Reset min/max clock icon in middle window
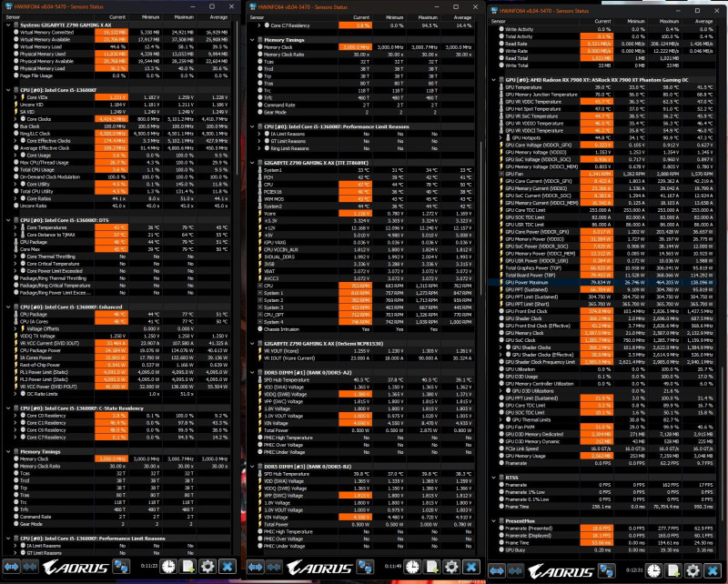728x584 pixels. pyautogui.click(x=412, y=568)
